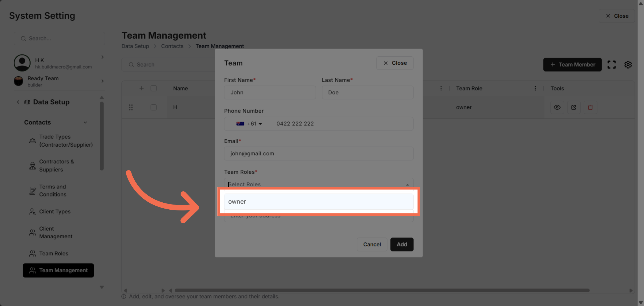Open the Select Roles dropdown
The image size is (644, 306).
(x=319, y=184)
